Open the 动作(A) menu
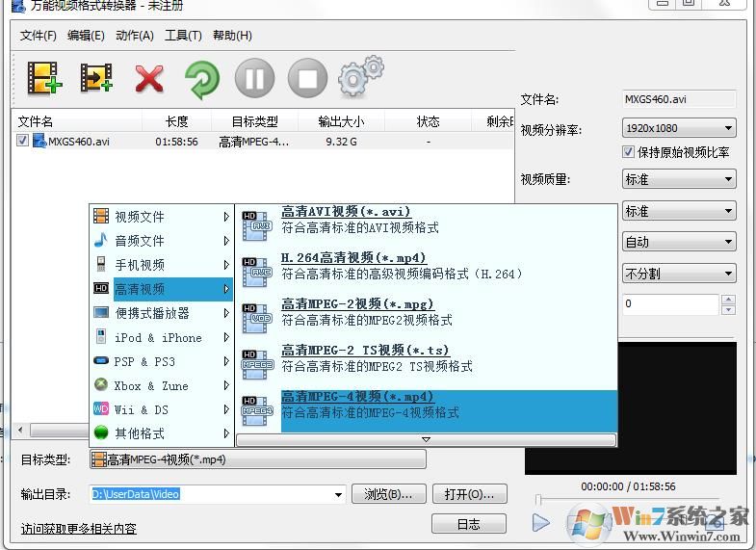 pos(135,36)
